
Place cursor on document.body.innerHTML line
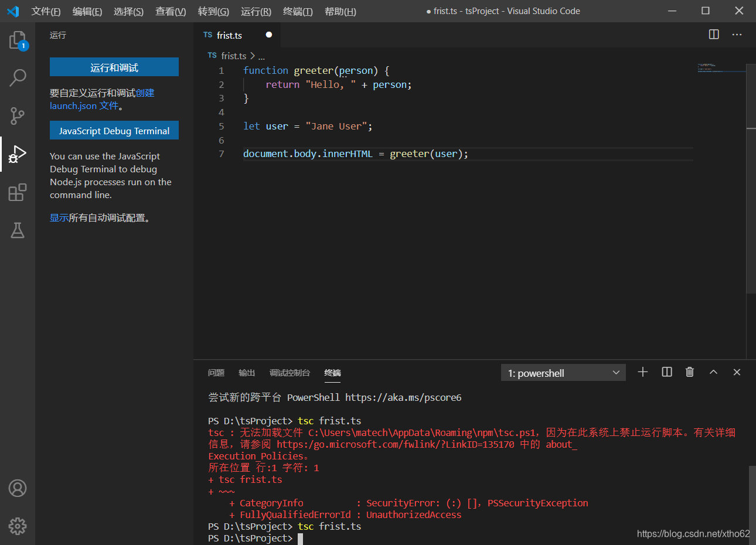point(356,154)
